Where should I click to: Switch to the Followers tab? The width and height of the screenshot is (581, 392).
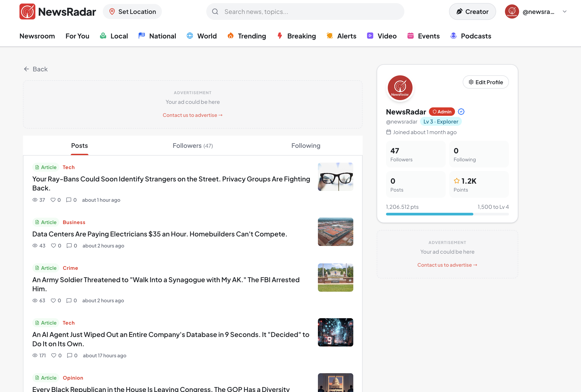pyautogui.click(x=192, y=145)
